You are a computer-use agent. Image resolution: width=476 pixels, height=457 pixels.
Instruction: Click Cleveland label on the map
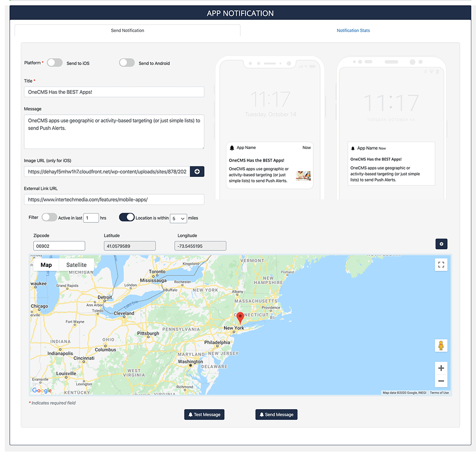click(x=124, y=313)
